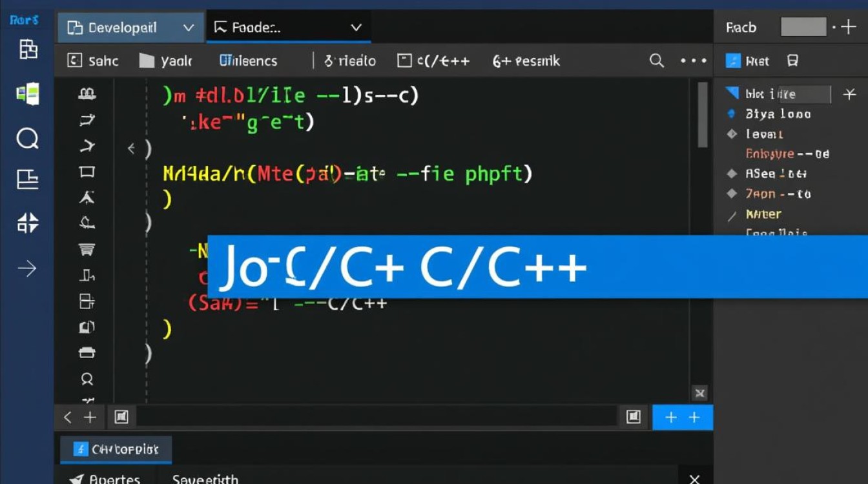Image resolution: width=868 pixels, height=484 pixels.
Task: Select the Saveerith tab in bottom panel
Action: click(205, 479)
